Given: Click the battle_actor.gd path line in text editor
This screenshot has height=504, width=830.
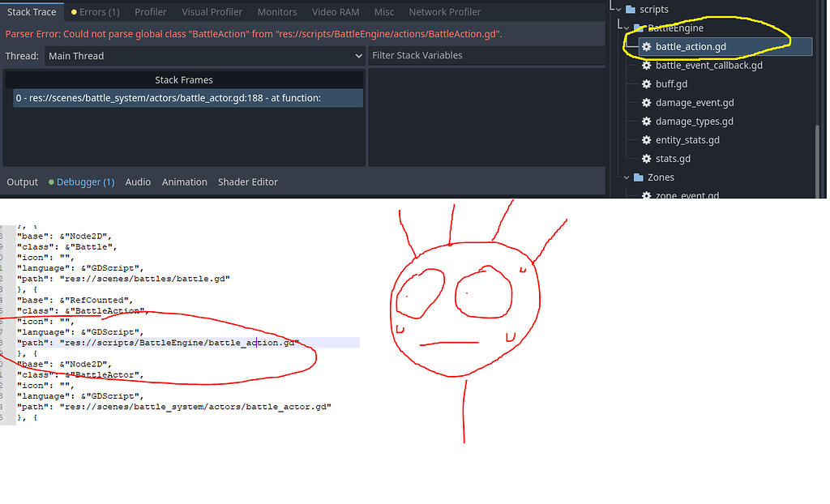Looking at the screenshot, I should tap(174, 407).
